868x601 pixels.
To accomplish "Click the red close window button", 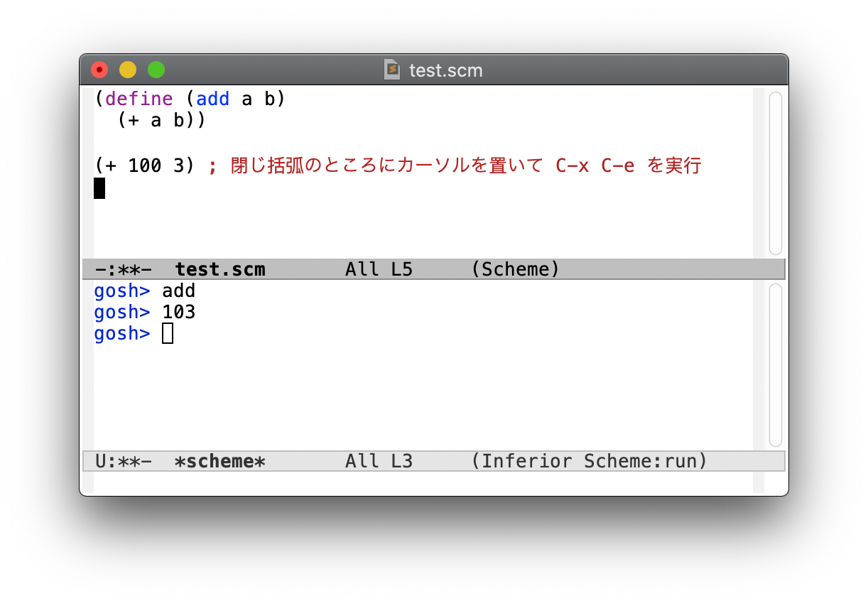I will click(99, 70).
